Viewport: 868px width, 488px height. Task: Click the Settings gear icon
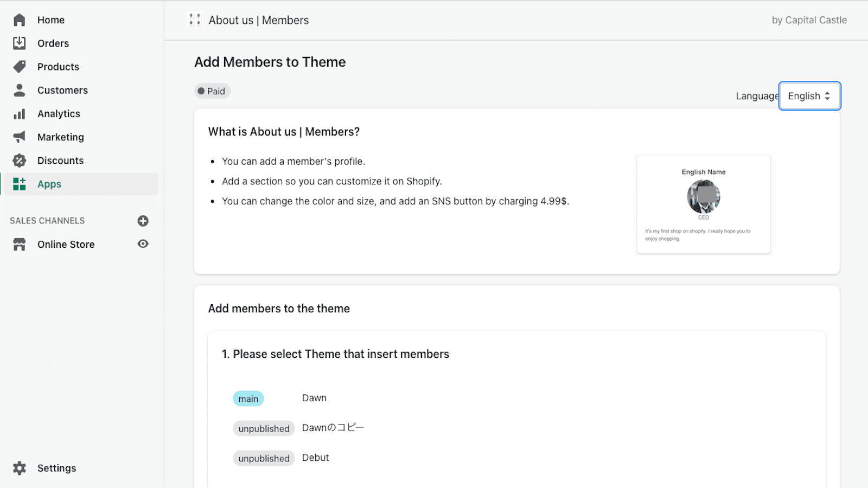(x=20, y=468)
